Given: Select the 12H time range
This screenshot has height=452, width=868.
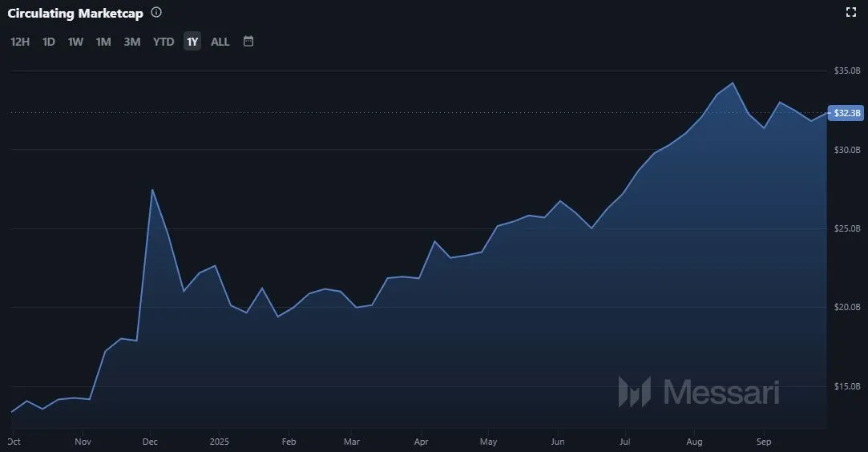Looking at the screenshot, I should (x=20, y=42).
